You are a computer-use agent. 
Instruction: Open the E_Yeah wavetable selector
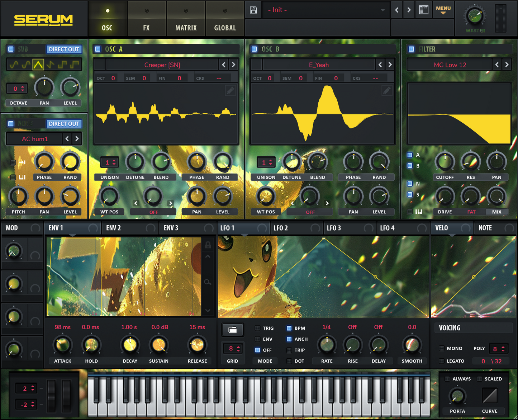point(319,65)
